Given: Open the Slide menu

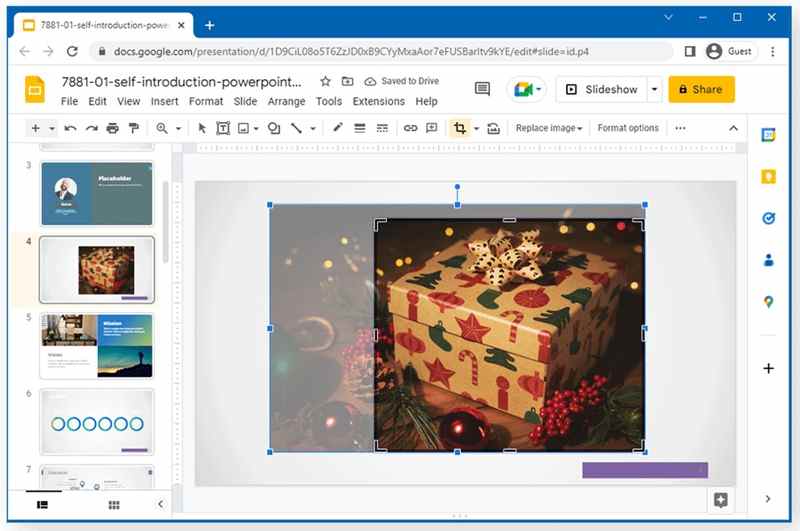Looking at the screenshot, I should point(245,102).
